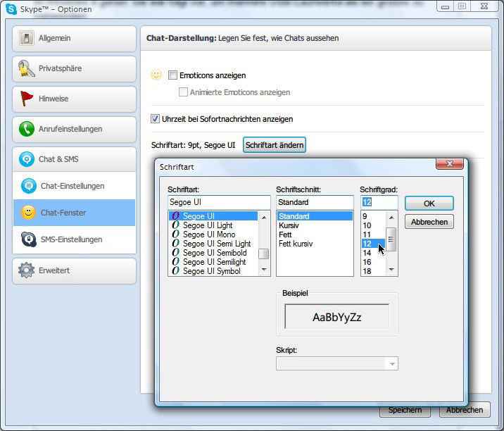Click the Allgemein light switch icon

coord(26,38)
